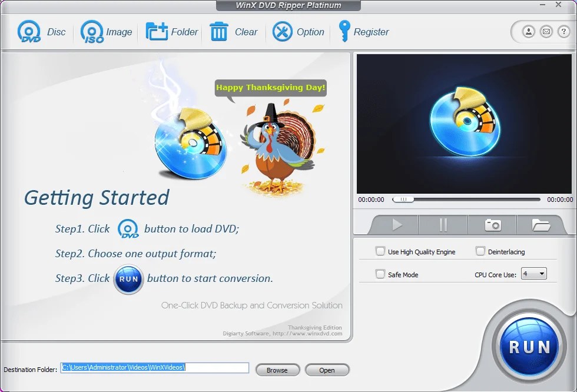Click the user account icon
The width and height of the screenshot is (577, 392).
(529, 32)
